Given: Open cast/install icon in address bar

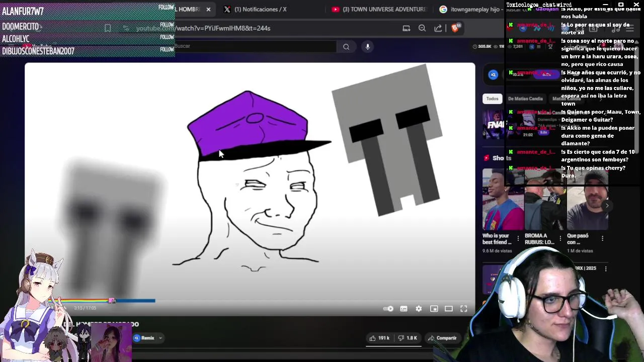Looking at the screenshot, I should click(x=406, y=28).
